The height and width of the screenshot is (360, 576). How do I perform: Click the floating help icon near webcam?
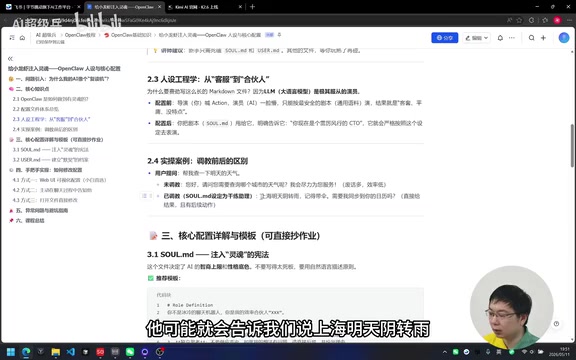(x=557, y=324)
